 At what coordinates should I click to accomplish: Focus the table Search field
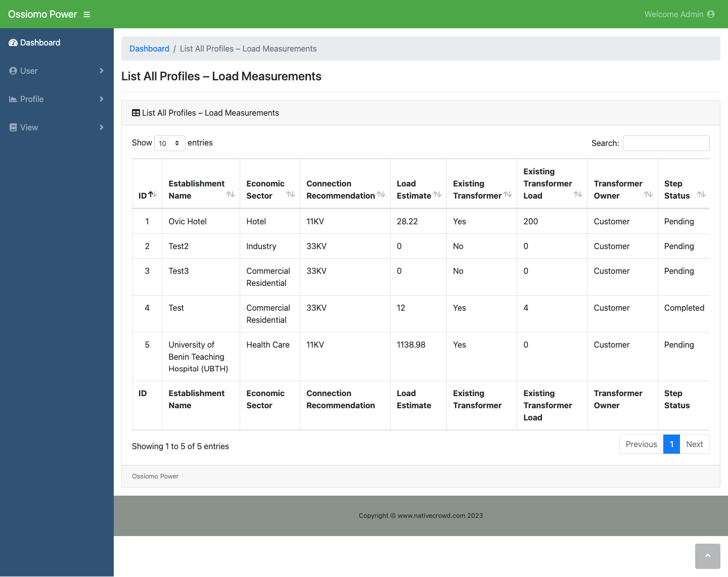click(x=666, y=143)
